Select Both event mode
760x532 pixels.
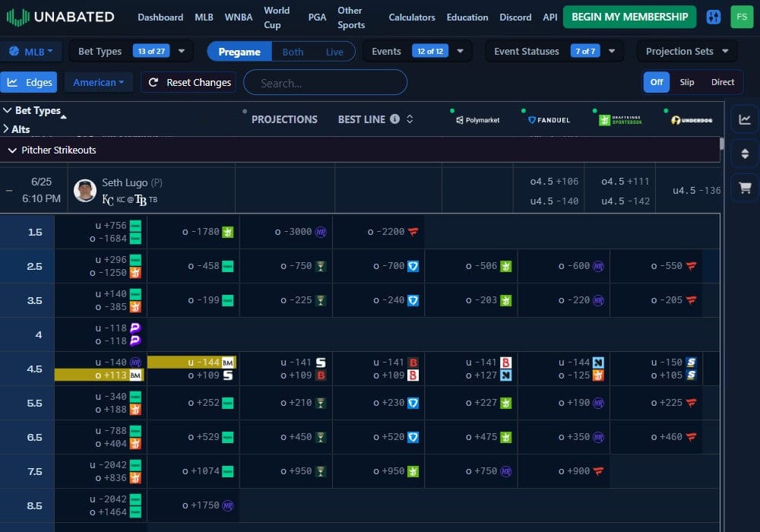click(293, 52)
